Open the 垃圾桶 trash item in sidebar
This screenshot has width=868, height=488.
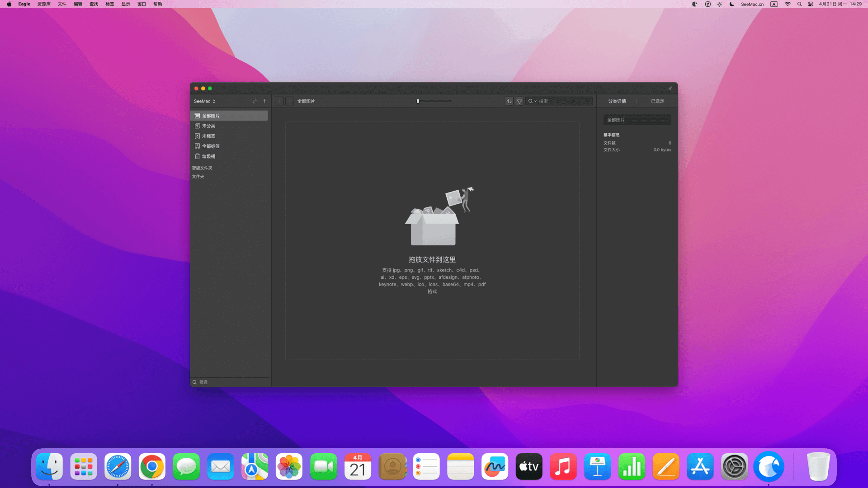coord(208,156)
